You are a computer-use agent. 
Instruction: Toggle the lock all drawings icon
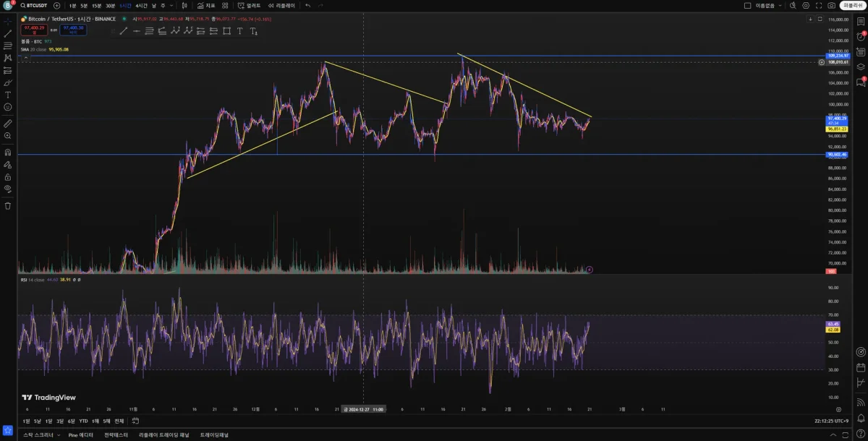point(8,176)
